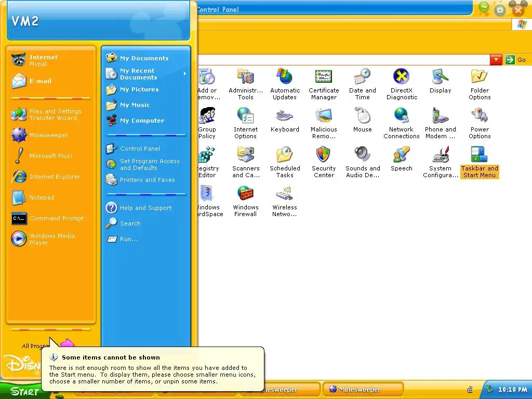Open Certificate Manager icon
The height and width of the screenshot is (399, 532).
pyautogui.click(x=324, y=84)
